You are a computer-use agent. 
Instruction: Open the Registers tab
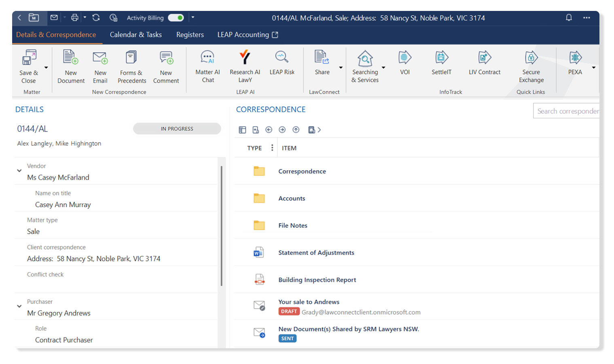point(190,35)
